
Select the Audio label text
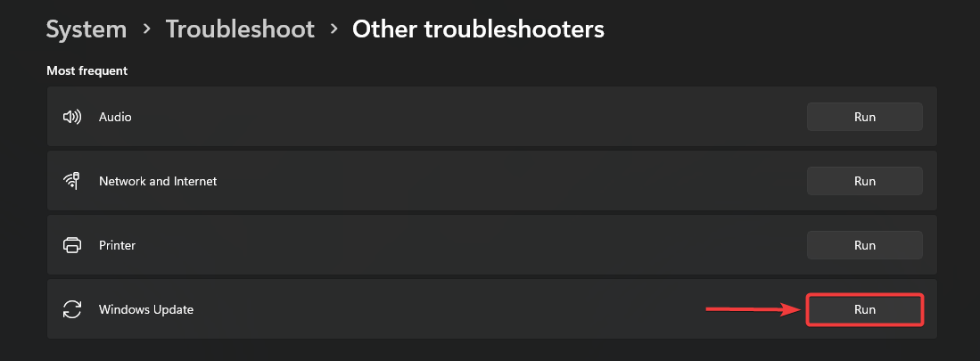tap(115, 117)
